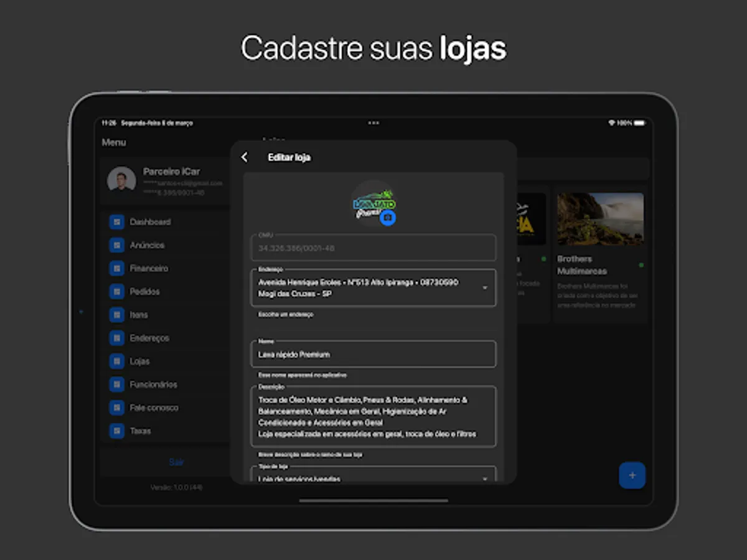Viewport: 747px width, 560px height.
Task: Select the Fale conosco icon
Action: (117, 408)
